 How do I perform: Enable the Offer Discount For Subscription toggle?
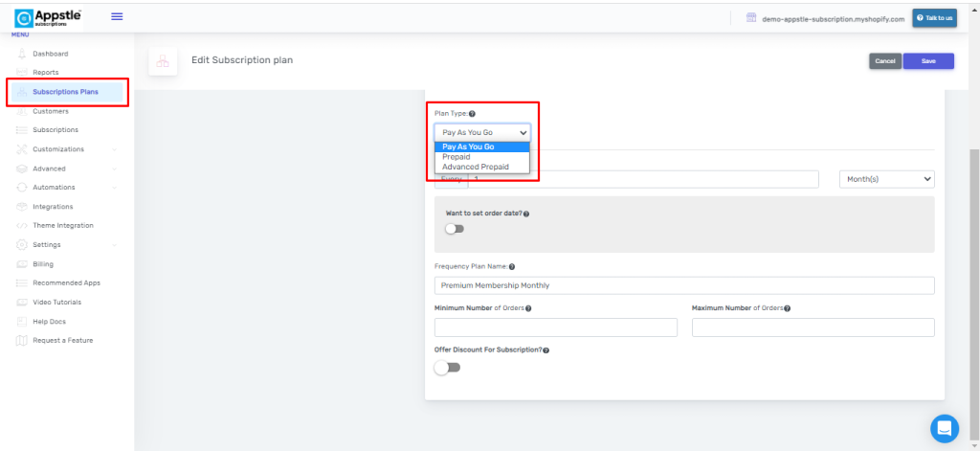tap(448, 368)
